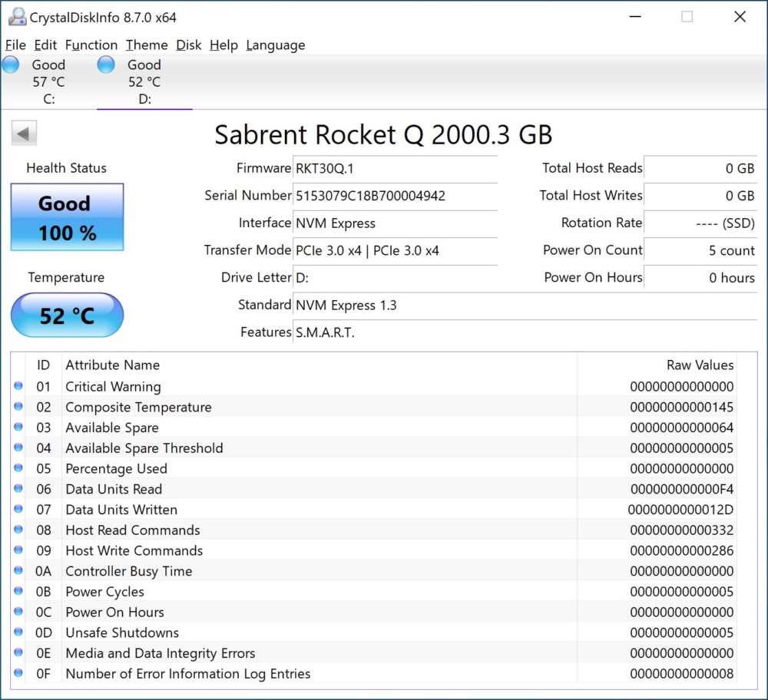Select raw value 00000000000008

tap(682, 674)
